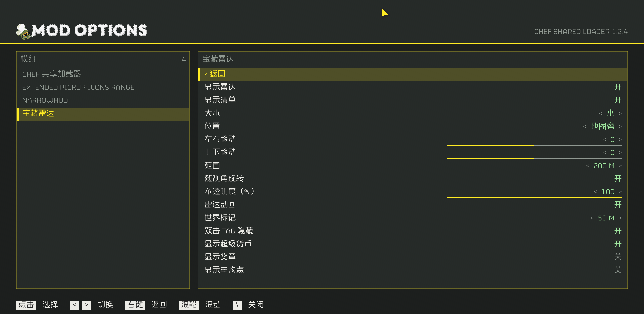Click CHEF SHARED LOADER 1.2.4 version text
644x314 pixels.
pyautogui.click(x=581, y=32)
